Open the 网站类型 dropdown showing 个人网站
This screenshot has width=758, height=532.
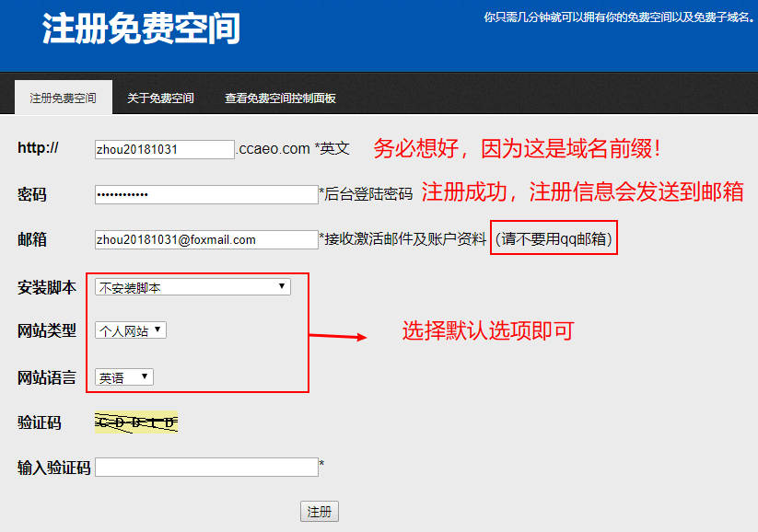pyautogui.click(x=131, y=330)
